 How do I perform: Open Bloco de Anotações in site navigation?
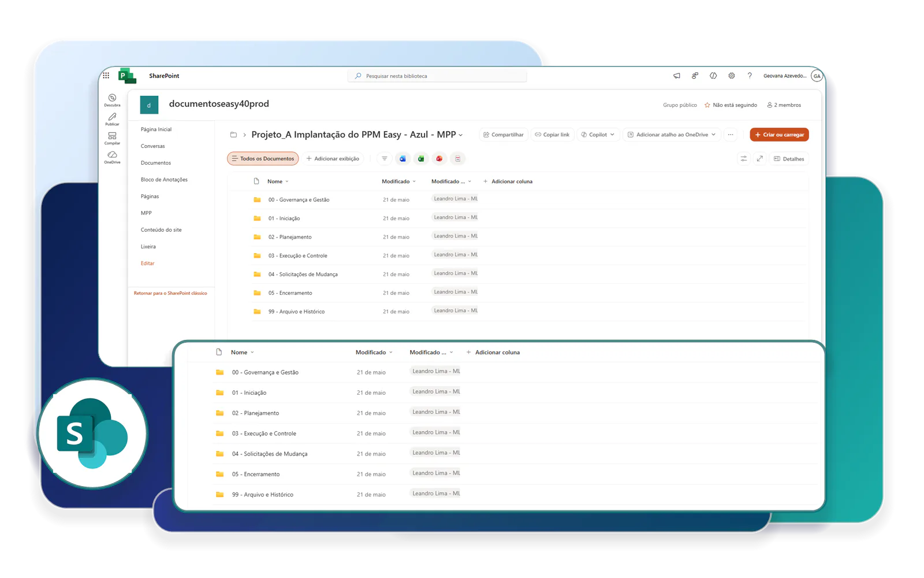point(164,180)
